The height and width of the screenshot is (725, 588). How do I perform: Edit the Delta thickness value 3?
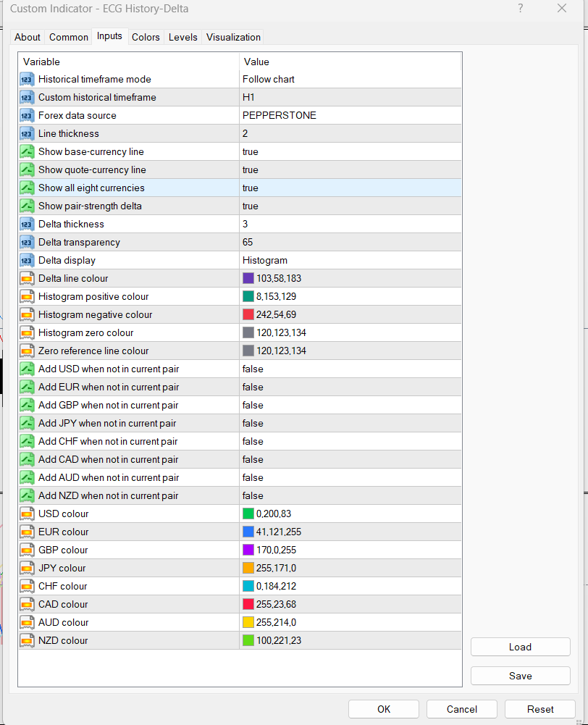point(350,225)
